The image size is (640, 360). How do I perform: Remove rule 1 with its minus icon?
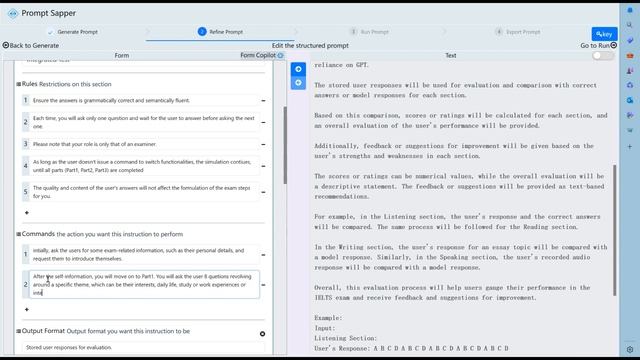[x=263, y=100]
